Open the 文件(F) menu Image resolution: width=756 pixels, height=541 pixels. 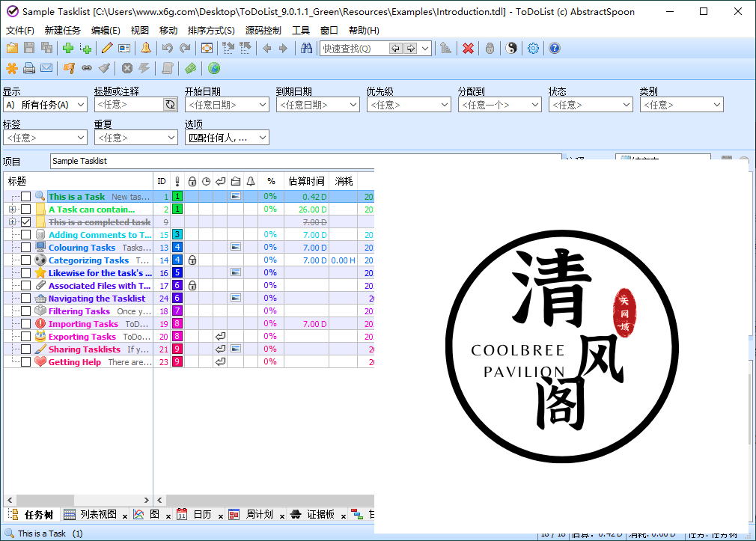pos(19,31)
